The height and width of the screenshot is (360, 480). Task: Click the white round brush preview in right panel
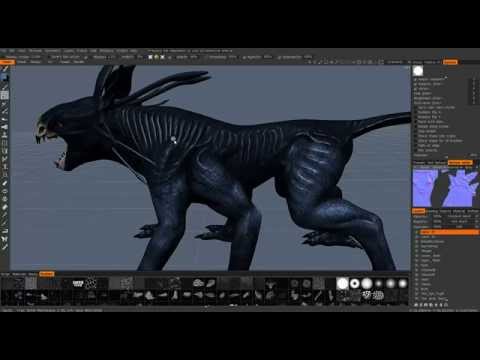tap(418, 71)
